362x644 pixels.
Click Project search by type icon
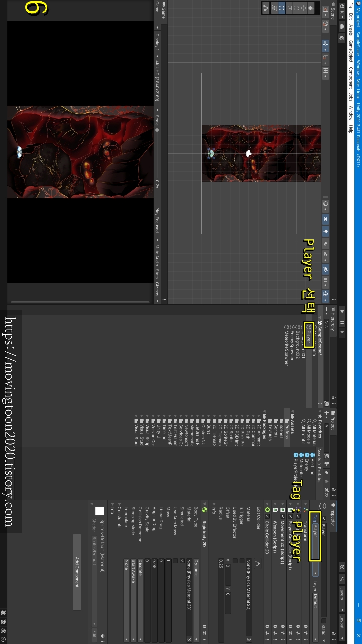coord(327,464)
